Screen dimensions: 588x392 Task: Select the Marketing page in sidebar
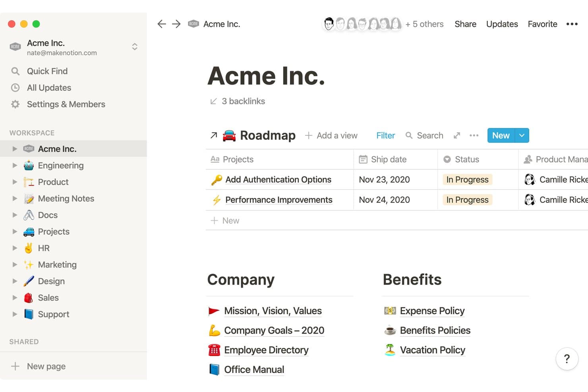57,265
